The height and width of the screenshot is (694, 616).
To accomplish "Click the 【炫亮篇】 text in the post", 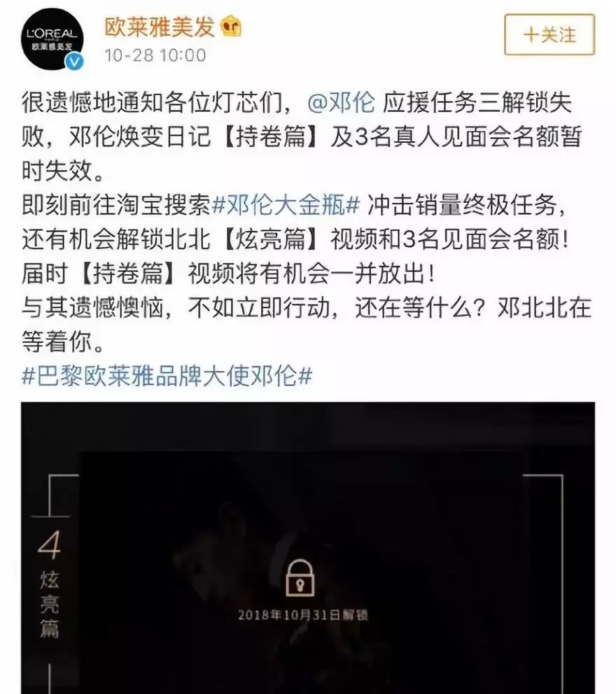I will click(271, 239).
